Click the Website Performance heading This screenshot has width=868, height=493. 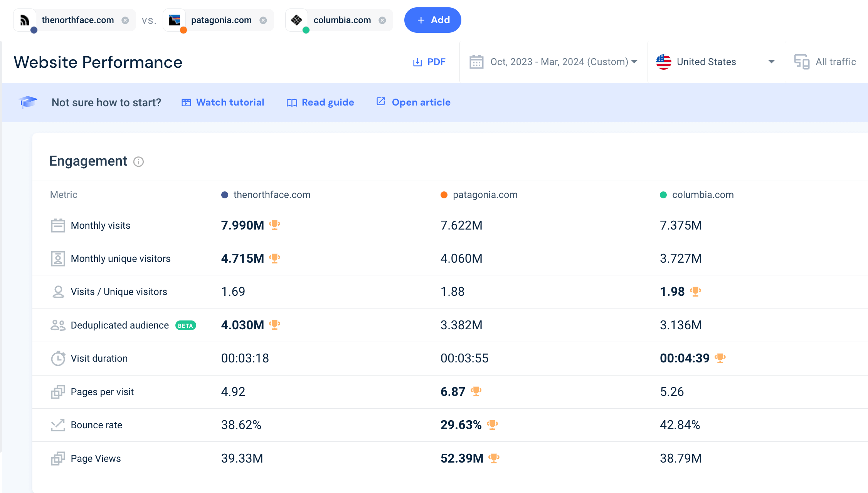(x=98, y=62)
